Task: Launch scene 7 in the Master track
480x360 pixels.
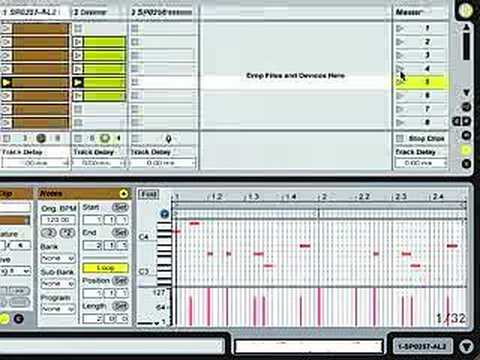Action: coord(400,109)
